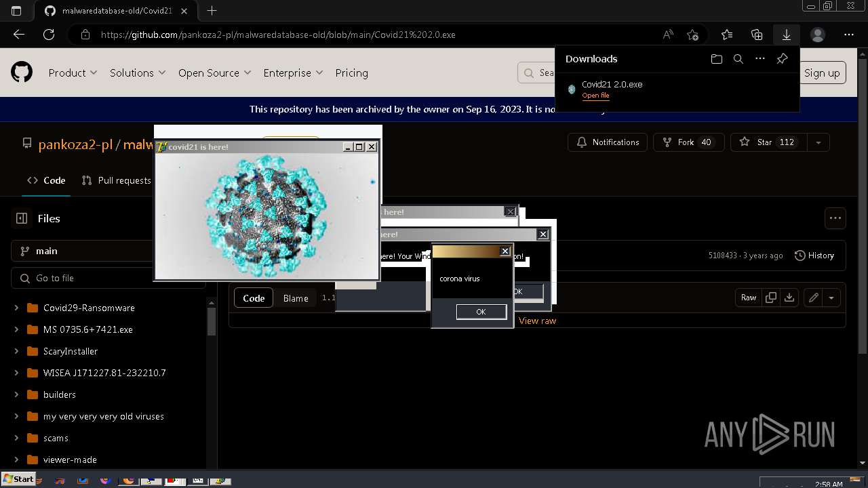The height and width of the screenshot is (488, 868).
Task: Reload the page with refresh icon
Action: pos(49,35)
